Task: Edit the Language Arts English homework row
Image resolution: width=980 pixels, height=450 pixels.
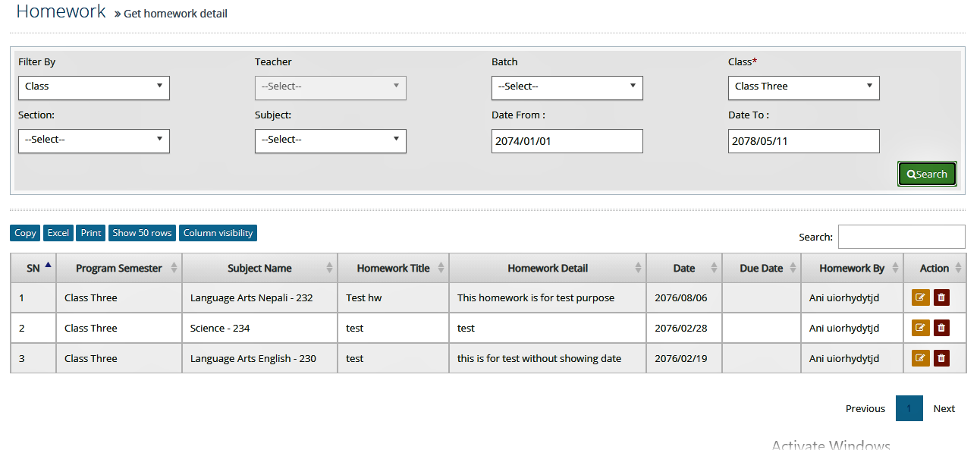Action: [x=920, y=358]
